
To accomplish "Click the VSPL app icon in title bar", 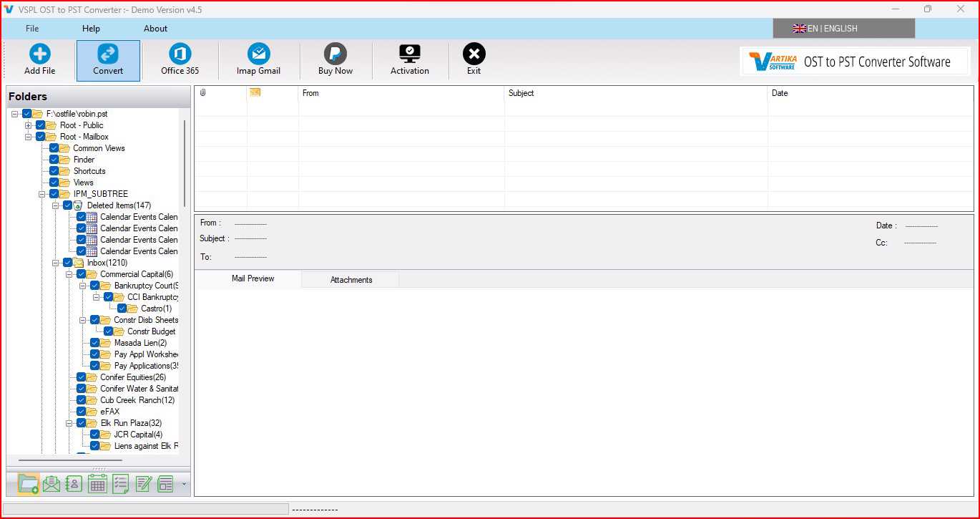I will 9,9.
